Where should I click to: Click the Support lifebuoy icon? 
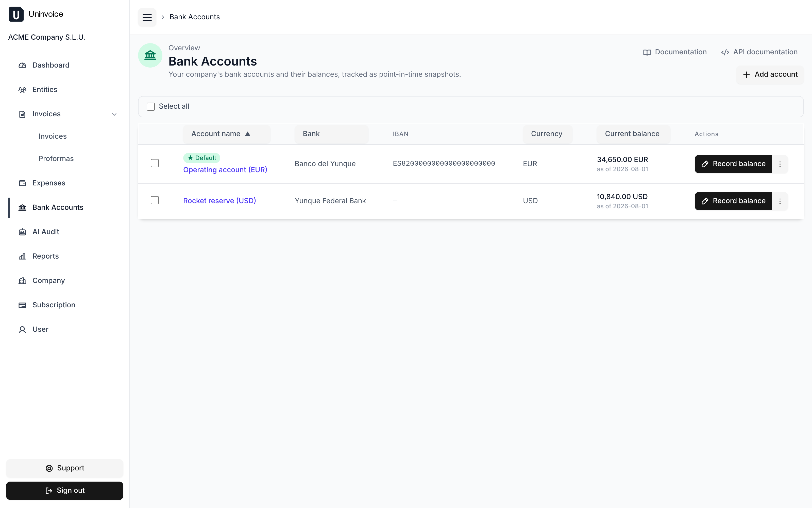coord(49,468)
